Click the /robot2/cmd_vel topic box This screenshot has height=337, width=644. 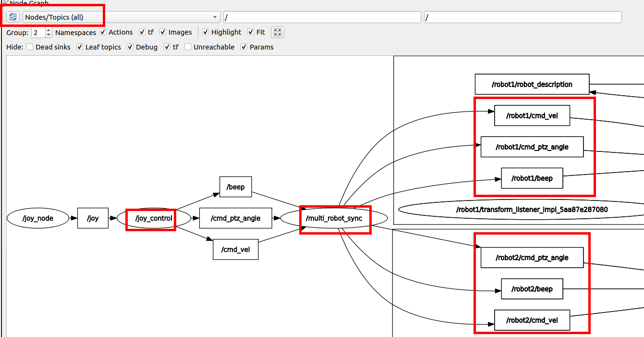[532, 320]
